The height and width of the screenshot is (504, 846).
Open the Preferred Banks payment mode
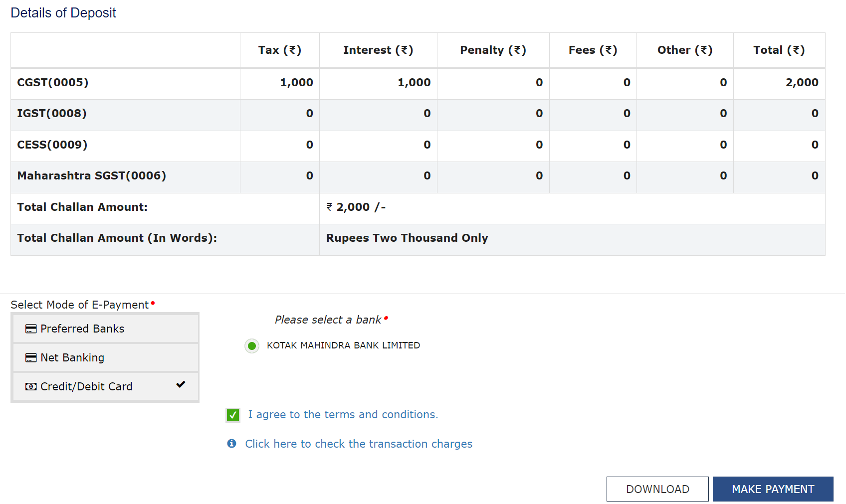(82, 329)
